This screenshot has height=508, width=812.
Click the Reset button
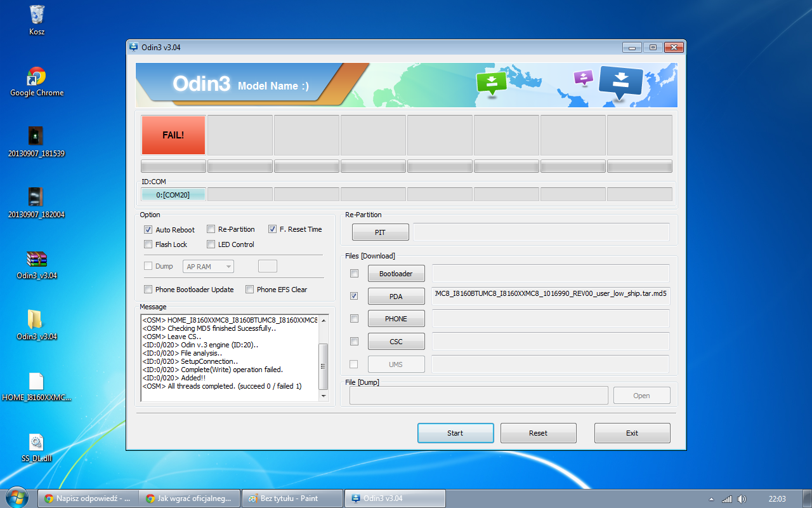[x=538, y=433]
